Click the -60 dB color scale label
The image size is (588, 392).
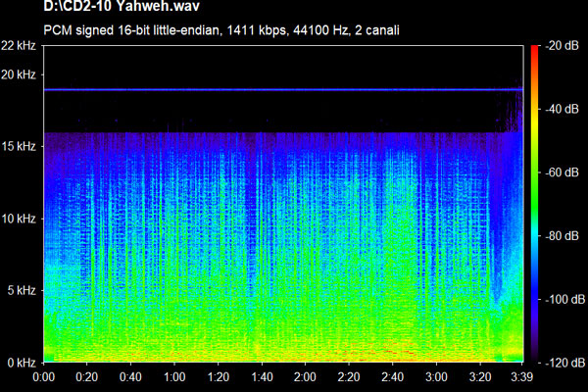(x=563, y=172)
